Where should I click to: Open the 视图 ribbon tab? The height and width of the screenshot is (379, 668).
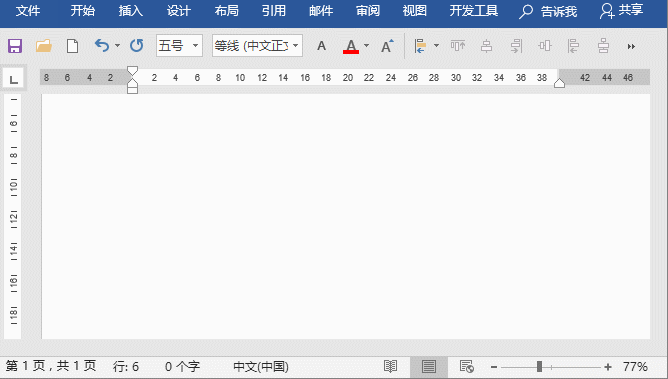[x=415, y=11]
